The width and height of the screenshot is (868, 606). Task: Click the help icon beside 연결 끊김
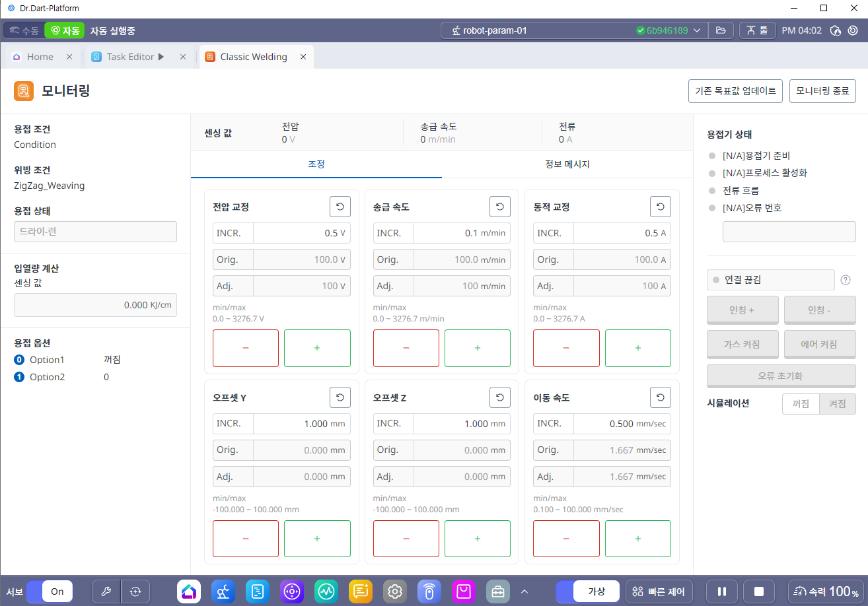coord(846,280)
